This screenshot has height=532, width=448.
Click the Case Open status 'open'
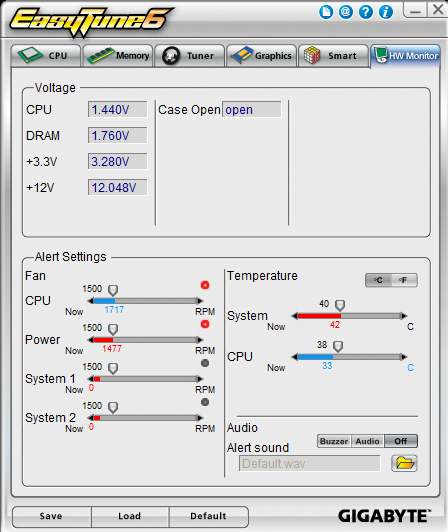(x=251, y=110)
